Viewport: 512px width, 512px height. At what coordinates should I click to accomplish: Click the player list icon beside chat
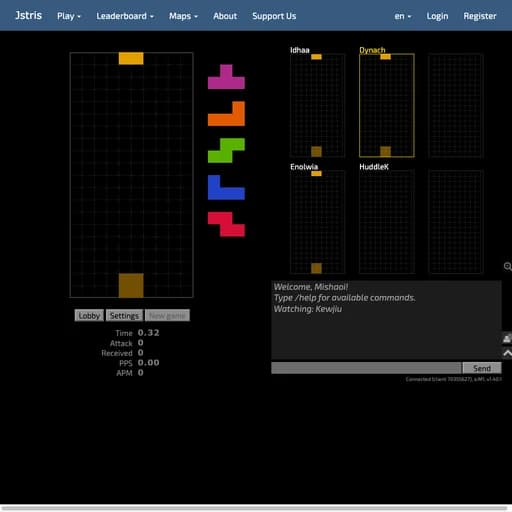[507, 339]
